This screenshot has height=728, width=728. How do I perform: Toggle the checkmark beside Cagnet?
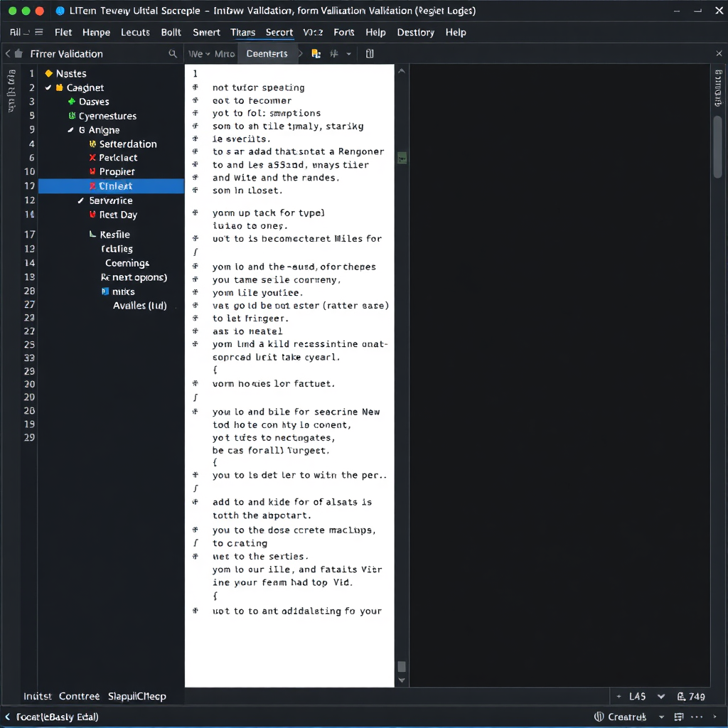click(x=48, y=87)
